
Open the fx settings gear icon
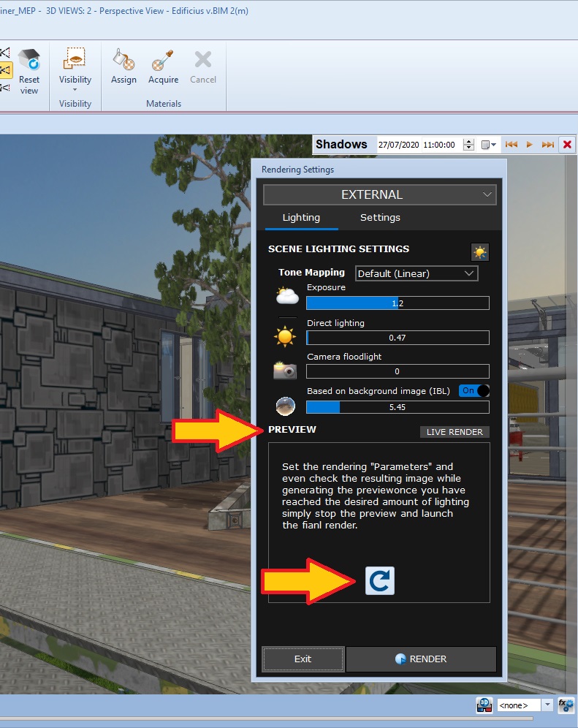[x=566, y=705]
